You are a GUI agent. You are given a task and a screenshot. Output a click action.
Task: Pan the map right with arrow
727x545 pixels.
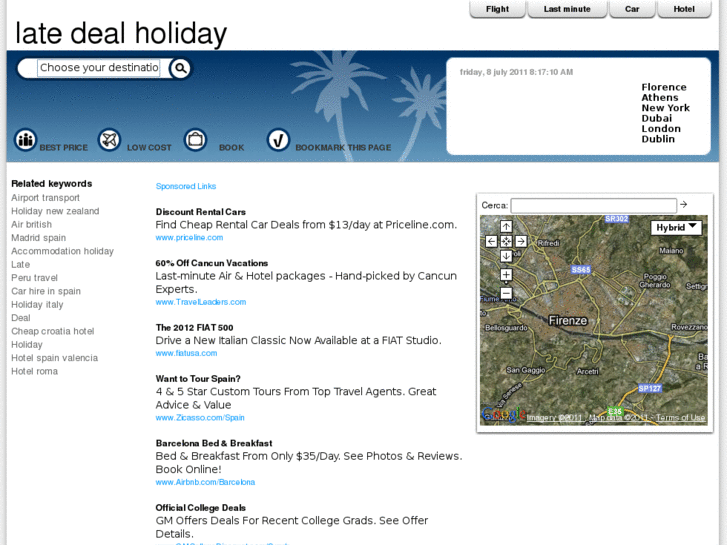coord(521,241)
